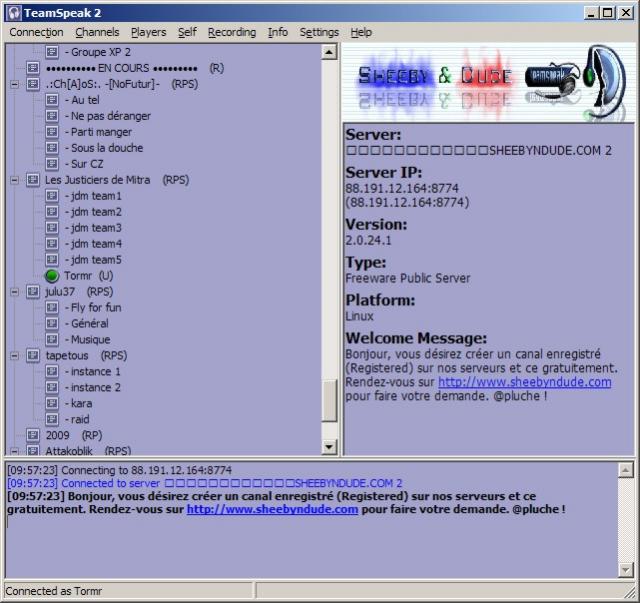Click the green player status icon for Tormr
This screenshot has height=603, width=640.
[52, 276]
